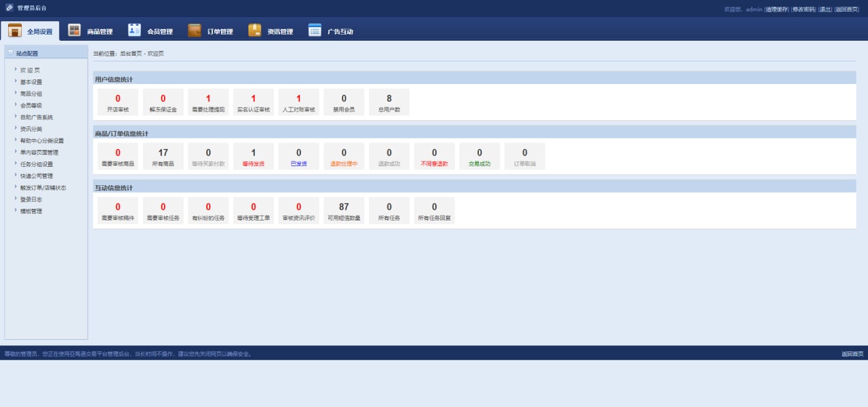
Task: Open 自助广告系统 in the sidebar
Action: pos(37,117)
